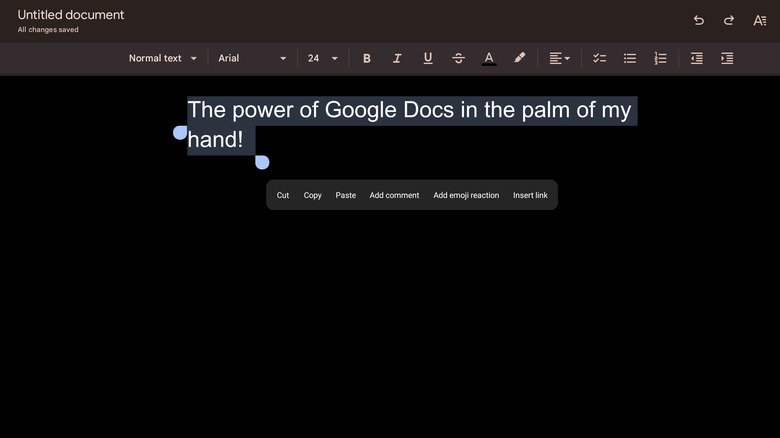Open the Normal text style dropdown
This screenshot has height=438, width=780.
tap(163, 58)
